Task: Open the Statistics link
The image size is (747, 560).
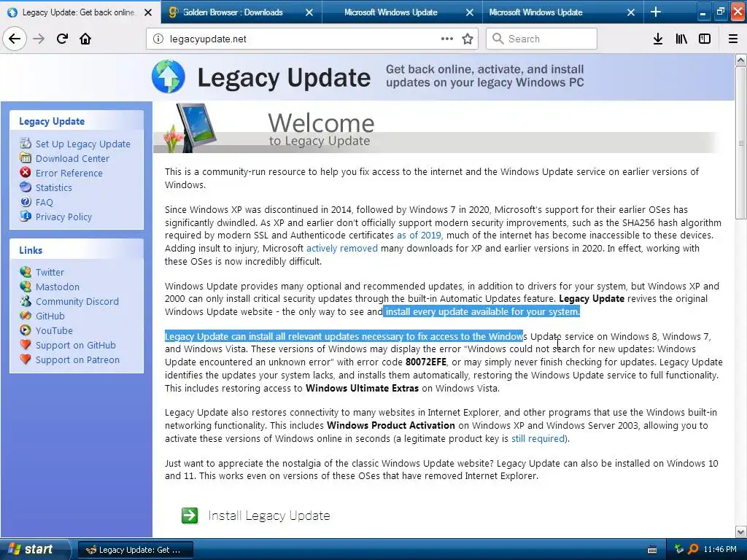Action: point(54,187)
